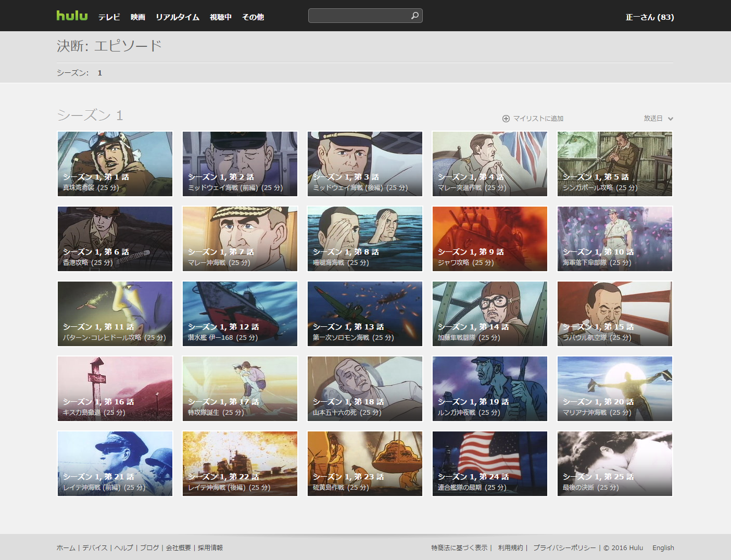The height and width of the screenshot is (560, 731).
Task: Open episode 3 ミッドウェイ海戦 (後編)
Action: pyautogui.click(x=365, y=164)
